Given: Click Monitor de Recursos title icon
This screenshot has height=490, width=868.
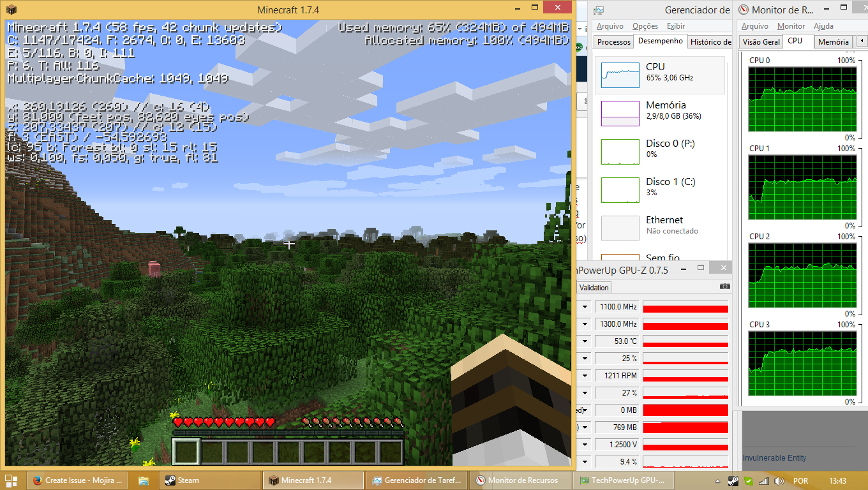Looking at the screenshot, I should click(x=744, y=10).
